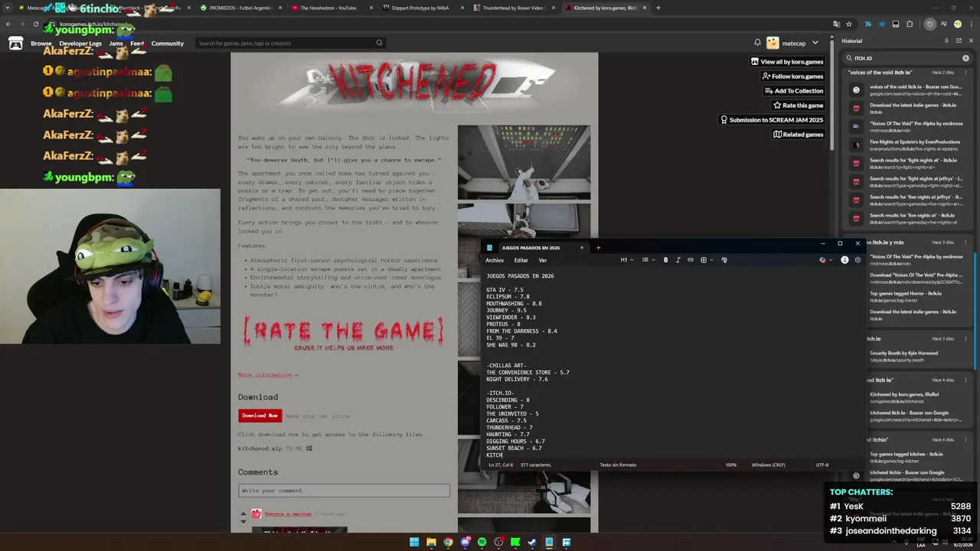This screenshot has width=980, height=551.
Task: Bookmark this page with the star icon
Action: 849,24
